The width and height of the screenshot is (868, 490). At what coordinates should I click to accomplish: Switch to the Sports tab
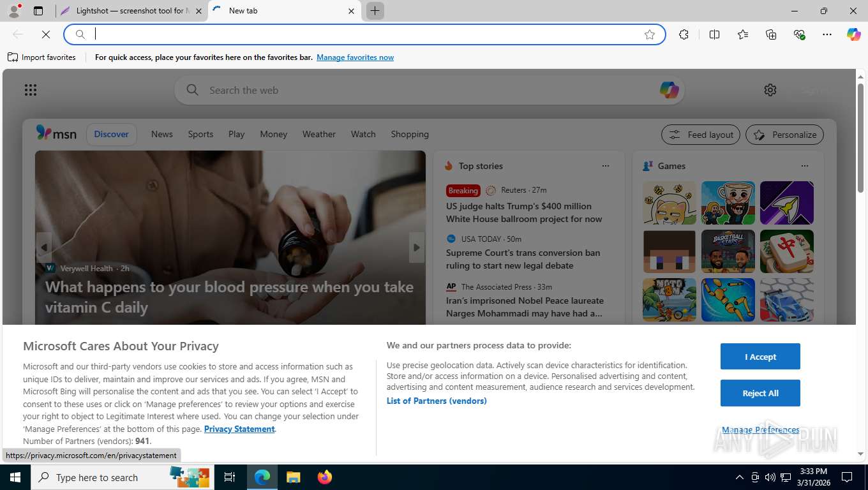pos(200,134)
